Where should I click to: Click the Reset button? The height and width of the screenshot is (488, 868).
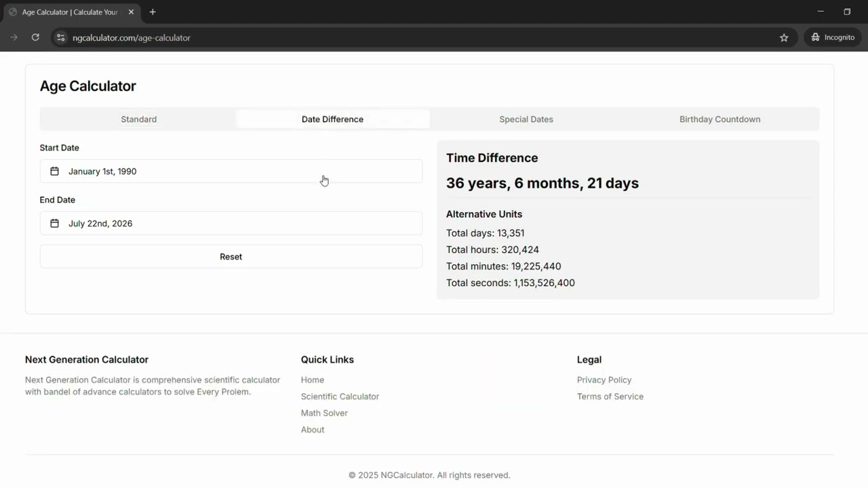pos(231,257)
